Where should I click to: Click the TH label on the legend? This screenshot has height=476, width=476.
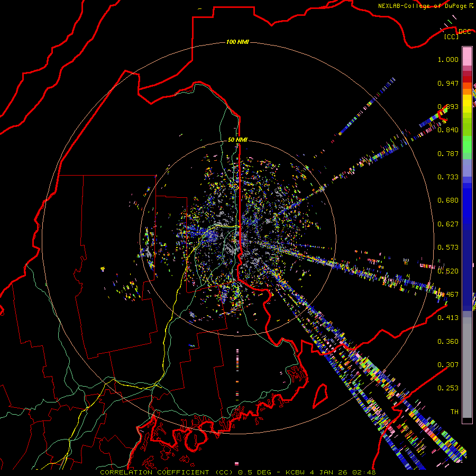tap(454, 412)
